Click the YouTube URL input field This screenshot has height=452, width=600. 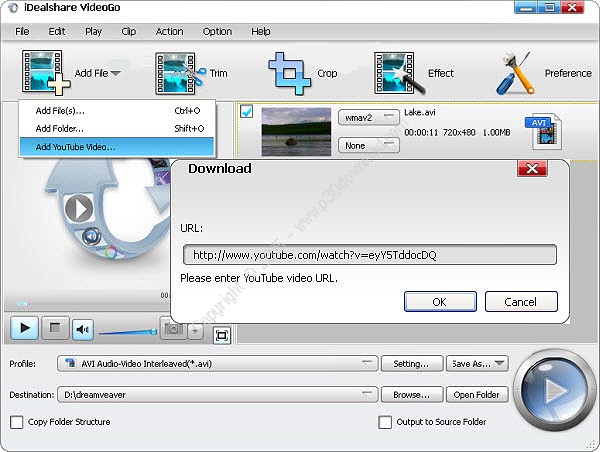pyautogui.click(x=370, y=255)
